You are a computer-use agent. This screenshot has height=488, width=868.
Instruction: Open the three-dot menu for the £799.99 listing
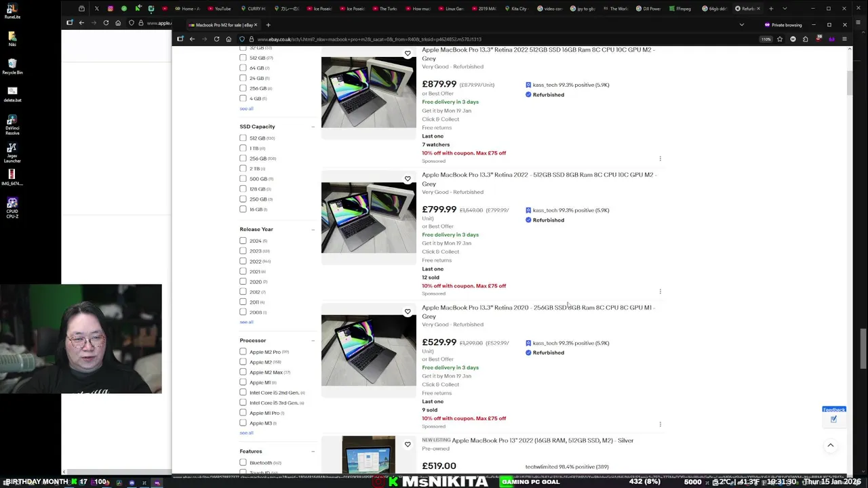point(660,291)
